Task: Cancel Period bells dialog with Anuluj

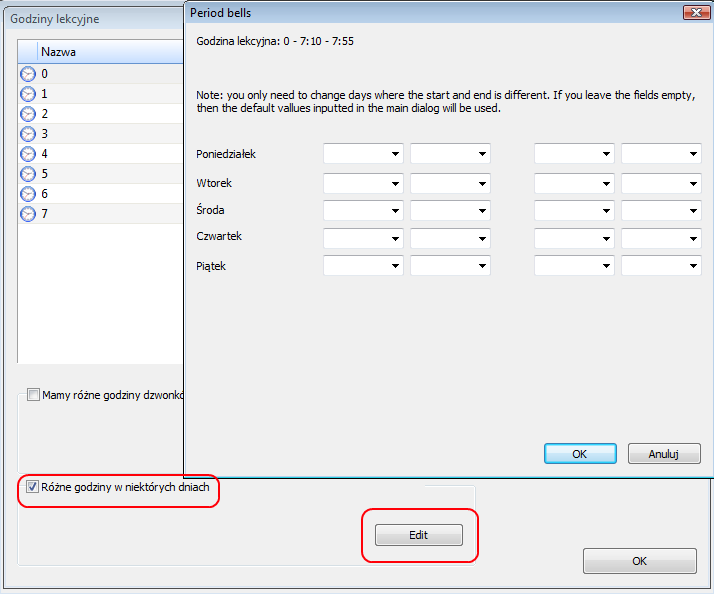Action: (x=664, y=454)
